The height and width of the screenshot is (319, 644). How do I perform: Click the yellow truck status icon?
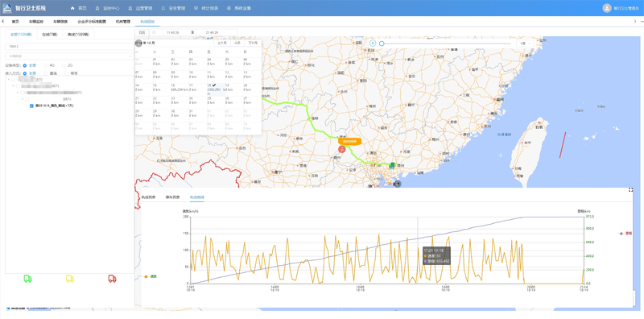click(x=70, y=279)
